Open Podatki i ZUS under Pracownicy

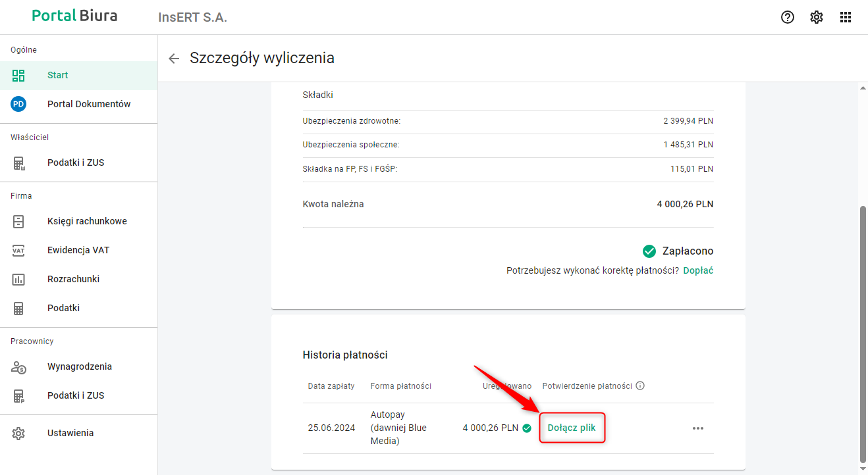click(x=75, y=395)
